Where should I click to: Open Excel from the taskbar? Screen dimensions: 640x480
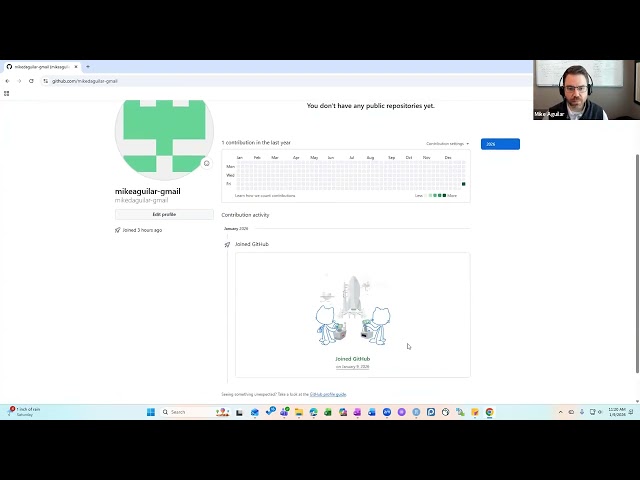point(328,412)
